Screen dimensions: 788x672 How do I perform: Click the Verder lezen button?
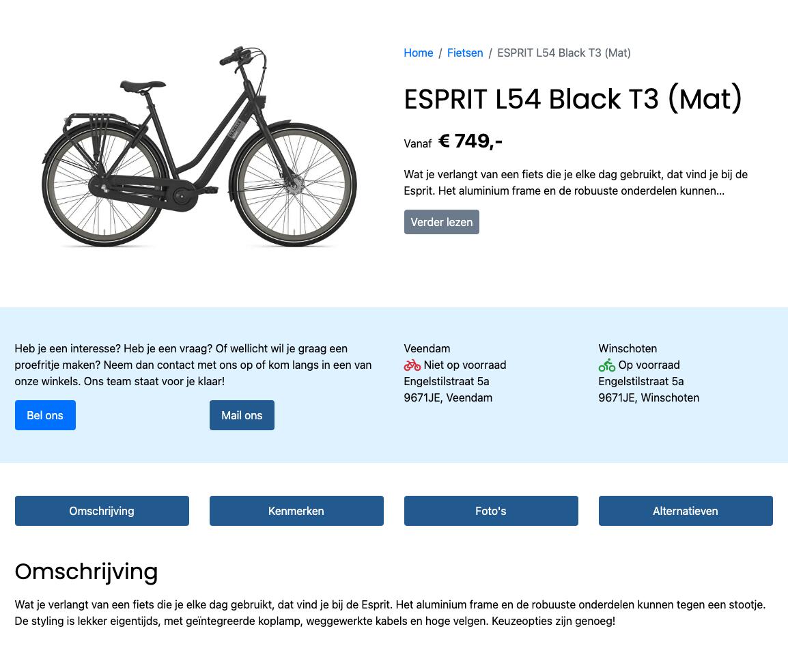(x=441, y=222)
